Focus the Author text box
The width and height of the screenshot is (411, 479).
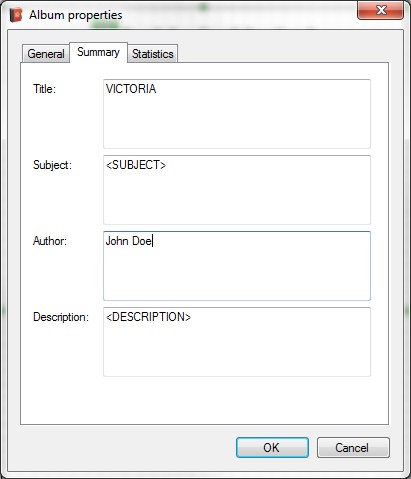point(237,266)
